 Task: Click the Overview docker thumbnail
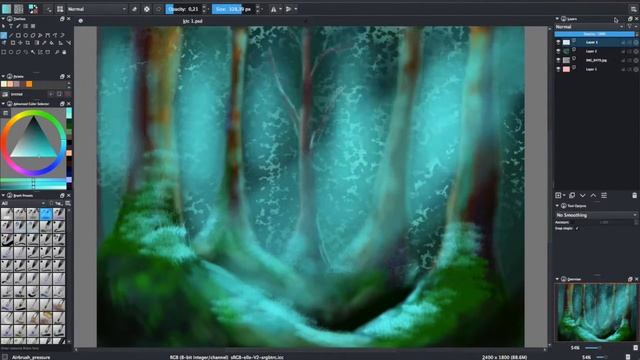coord(596,312)
